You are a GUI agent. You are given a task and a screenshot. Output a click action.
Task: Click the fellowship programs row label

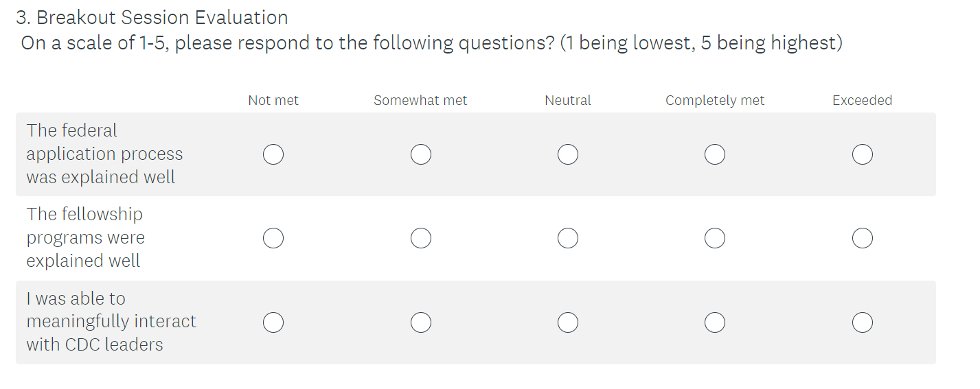click(x=85, y=237)
